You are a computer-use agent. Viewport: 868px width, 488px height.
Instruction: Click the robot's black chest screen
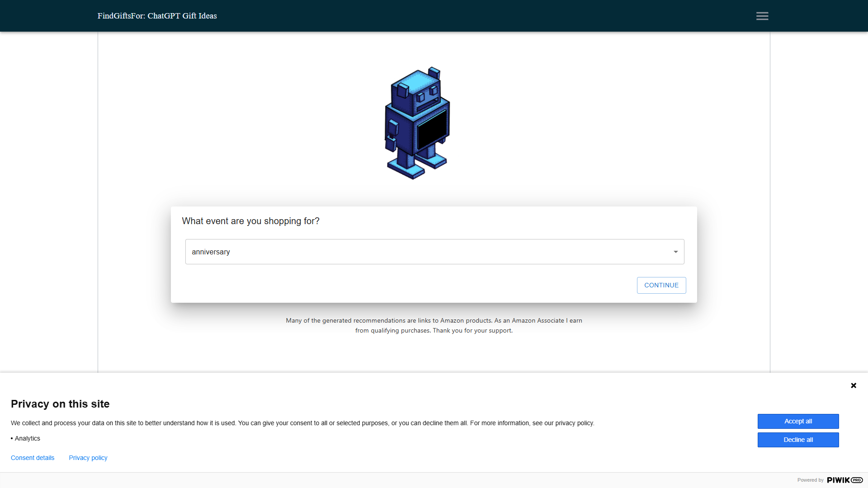coord(431,130)
